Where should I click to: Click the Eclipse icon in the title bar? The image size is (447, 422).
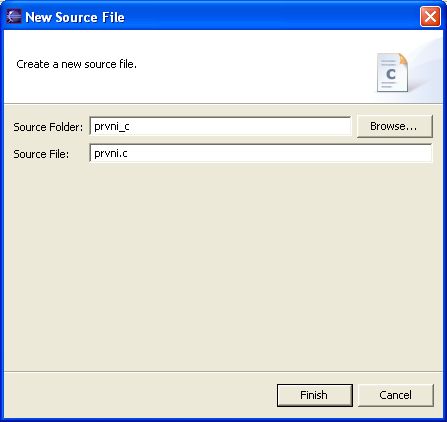click(14, 17)
